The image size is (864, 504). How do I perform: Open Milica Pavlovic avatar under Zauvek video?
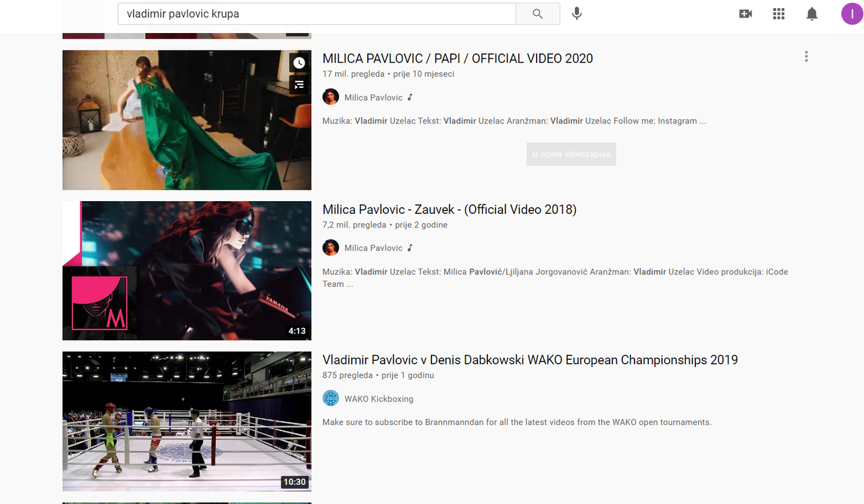(x=331, y=248)
